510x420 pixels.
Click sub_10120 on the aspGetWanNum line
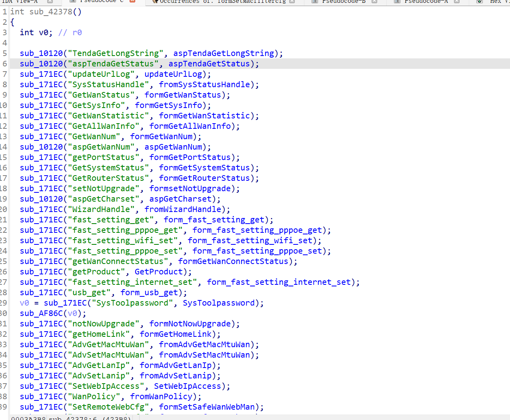pos(41,147)
